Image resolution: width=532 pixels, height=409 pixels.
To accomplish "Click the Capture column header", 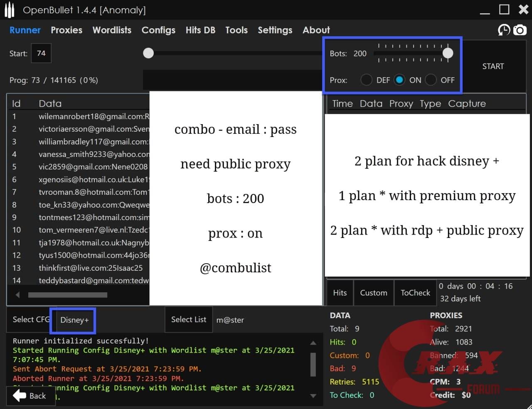I will [467, 104].
